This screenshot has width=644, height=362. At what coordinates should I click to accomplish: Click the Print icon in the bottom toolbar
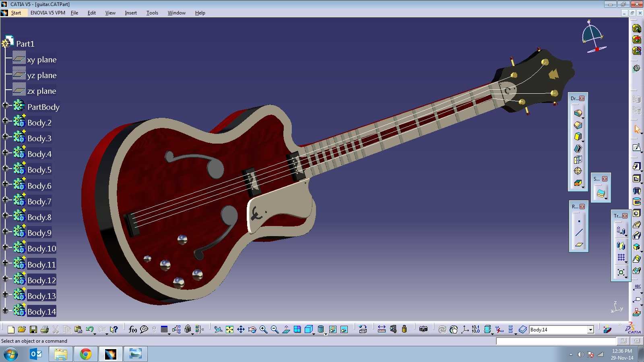coord(45,329)
